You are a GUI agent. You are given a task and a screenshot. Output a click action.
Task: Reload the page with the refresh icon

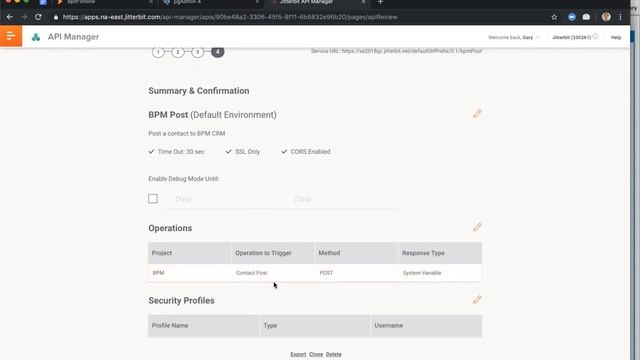pyautogui.click(x=38, y=17)
